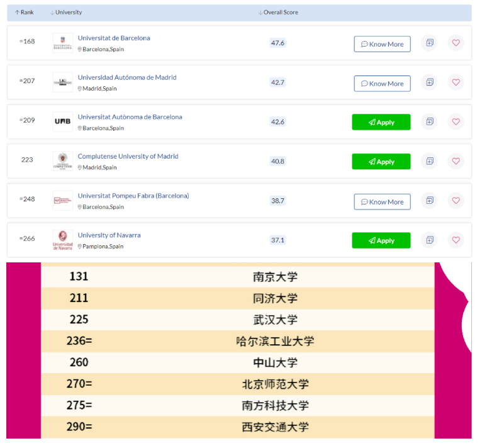Open Universitat Pompeu Fabra logo thumbnail
482x448 pixels.
point(63,201)
